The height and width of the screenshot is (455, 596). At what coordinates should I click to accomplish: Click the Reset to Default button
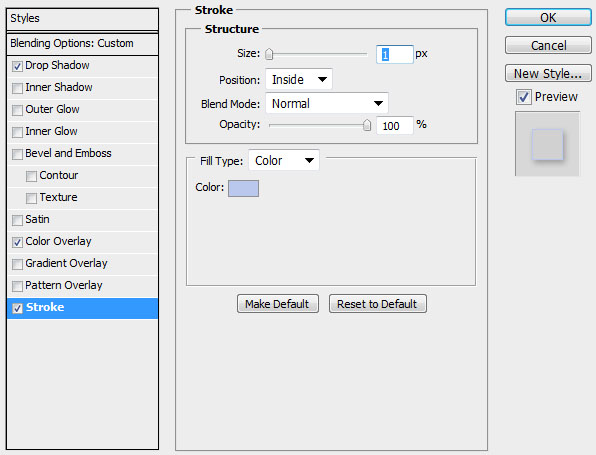(377, 304)
